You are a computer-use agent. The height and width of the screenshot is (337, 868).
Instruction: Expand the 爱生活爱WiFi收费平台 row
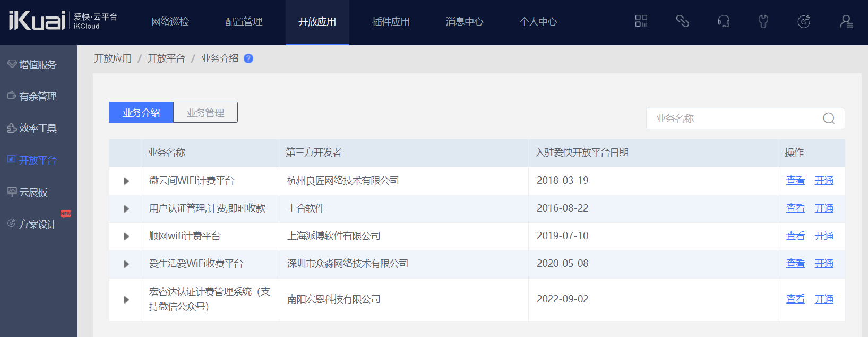coord(126,264)
